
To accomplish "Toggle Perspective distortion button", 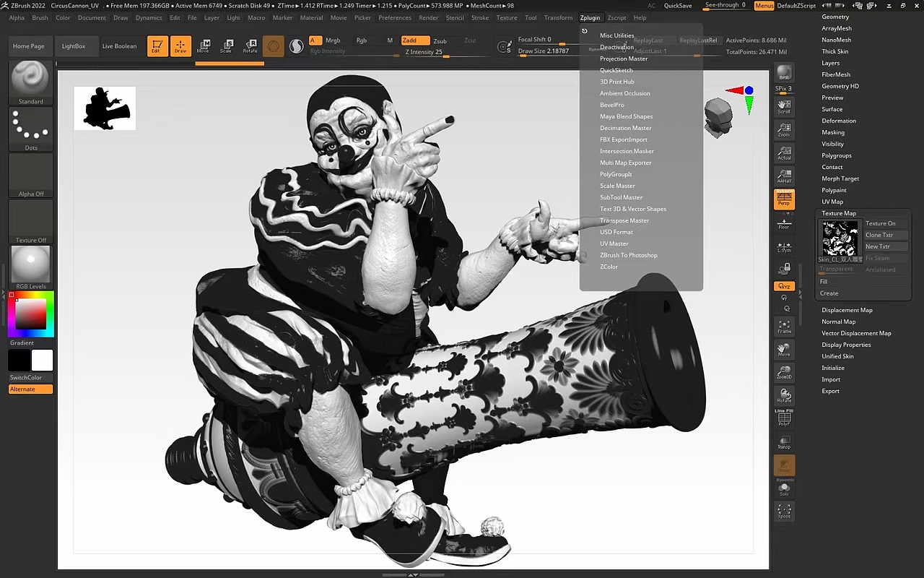I will [x=784, y=199].
